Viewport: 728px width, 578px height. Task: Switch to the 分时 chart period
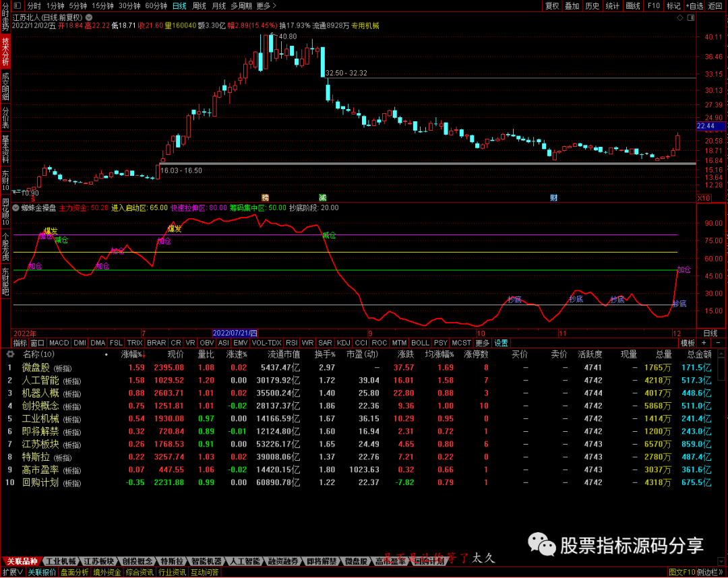pos(34,6)
